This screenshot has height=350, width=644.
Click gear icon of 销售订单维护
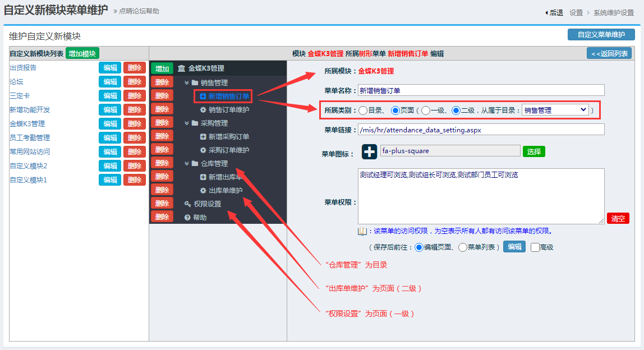tap(203, 110)
